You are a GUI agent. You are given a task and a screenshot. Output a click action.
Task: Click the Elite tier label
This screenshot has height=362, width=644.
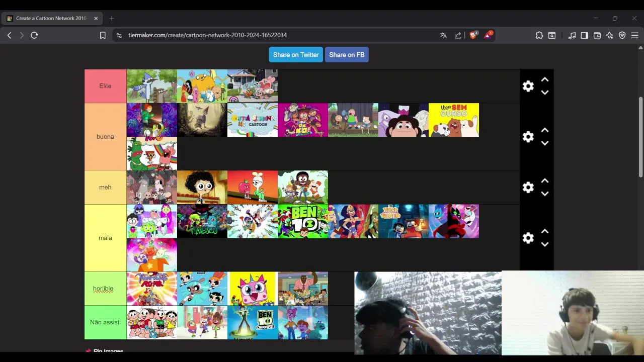[105, 86]
